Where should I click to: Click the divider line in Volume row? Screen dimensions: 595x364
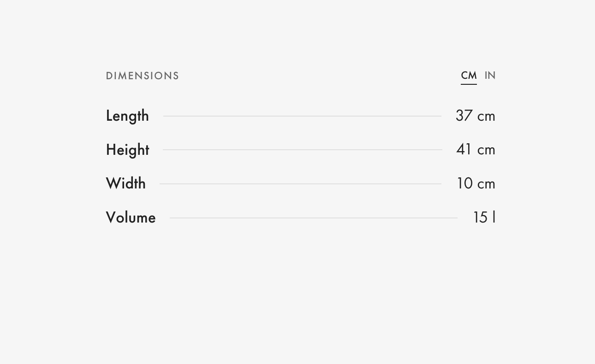click(x=313, y=218)
